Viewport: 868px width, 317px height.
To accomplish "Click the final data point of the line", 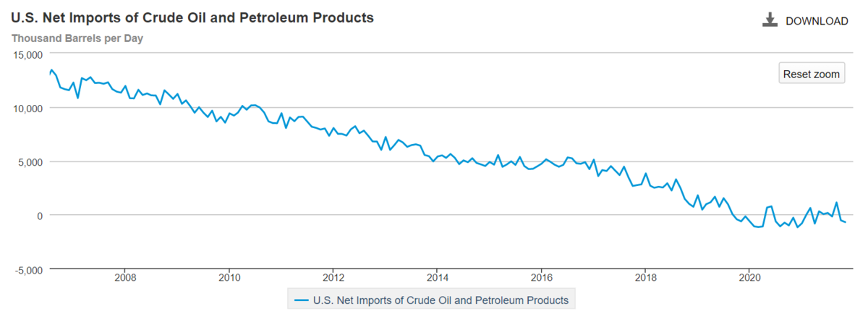I will tap(845, 222).
